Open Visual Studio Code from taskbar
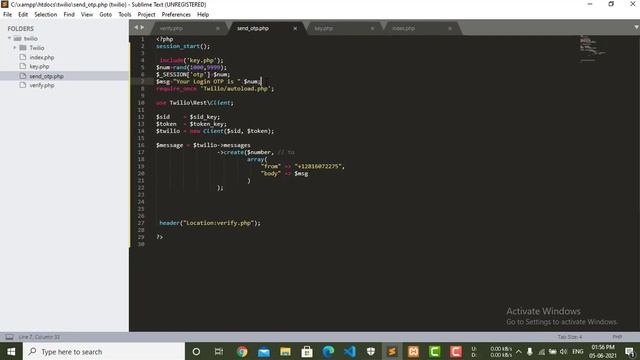The width and height of the screenshot is (640, 360). tap(350, 351)
